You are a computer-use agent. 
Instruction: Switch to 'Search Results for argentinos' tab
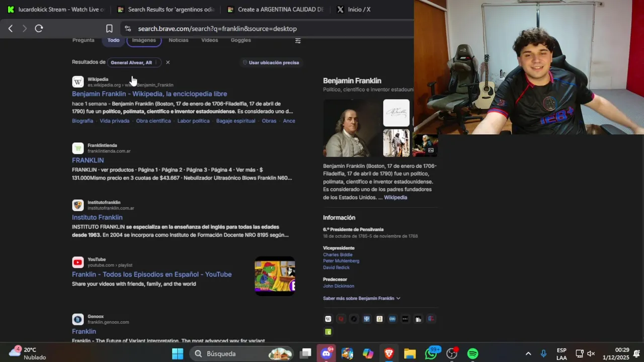pyautogui.click(x=166, y=10)
